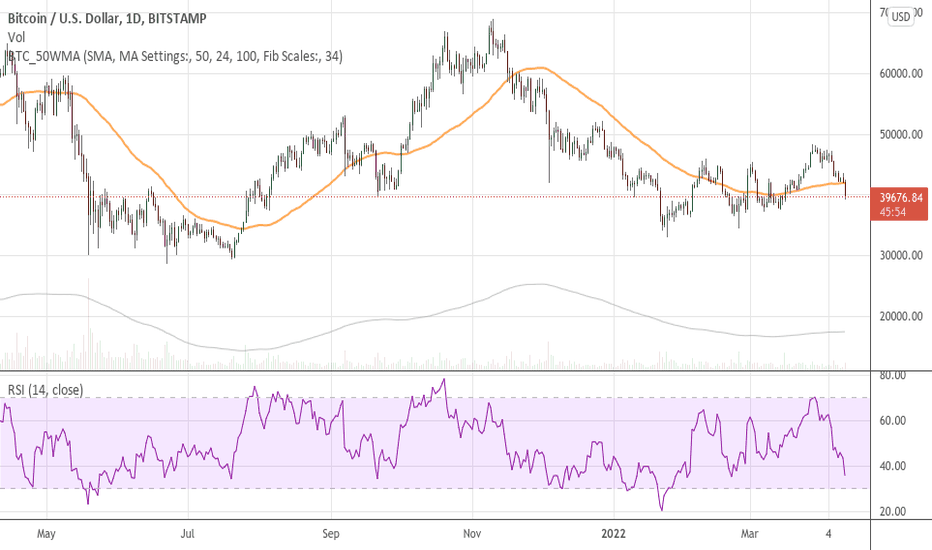Open the USD currency selector

coord(901,16)
